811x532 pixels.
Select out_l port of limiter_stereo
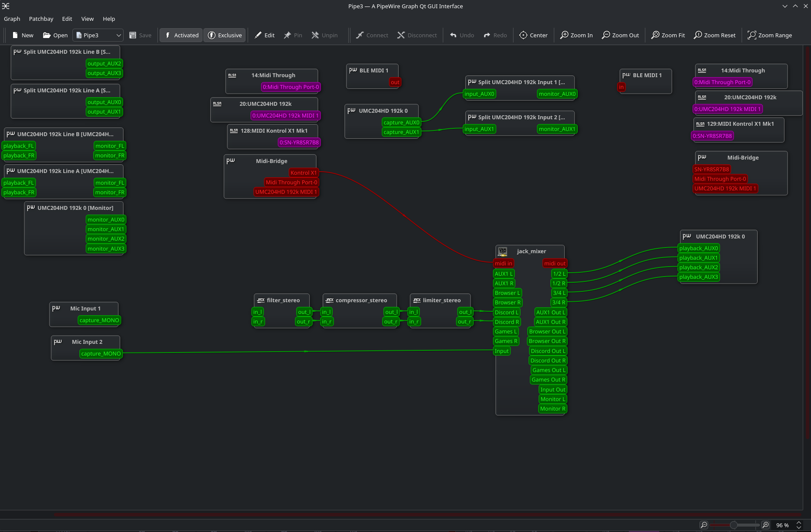coord(465,312)
